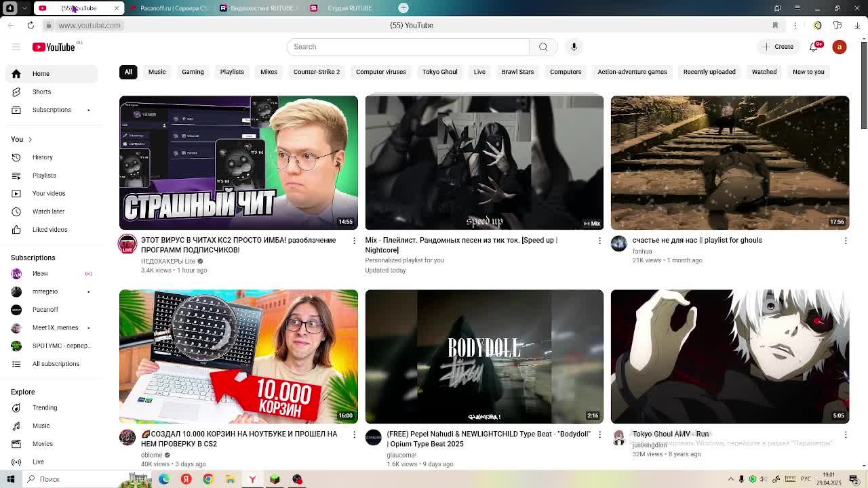This screenshot has height=488, width=868.
Task: Open the Meet1X_memes subscription channel
Action: (x=54, y=328)
